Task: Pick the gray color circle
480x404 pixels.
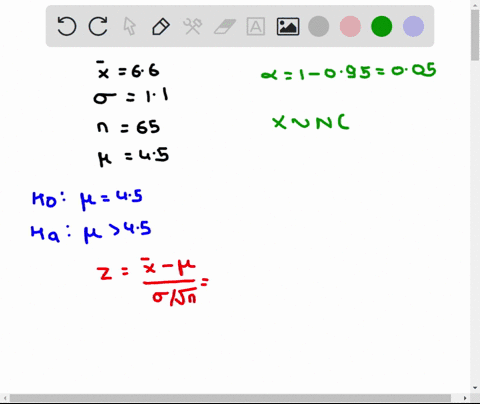Action: click(319, 26)
